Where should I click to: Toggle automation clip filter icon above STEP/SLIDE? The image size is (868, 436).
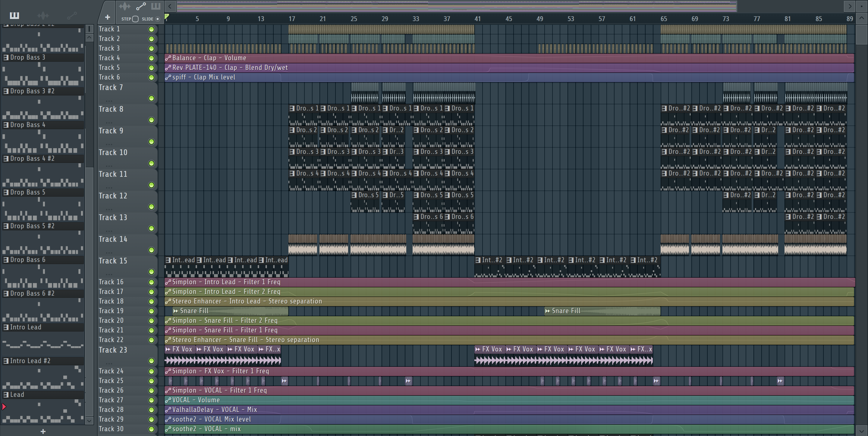(x=141, y=6)
